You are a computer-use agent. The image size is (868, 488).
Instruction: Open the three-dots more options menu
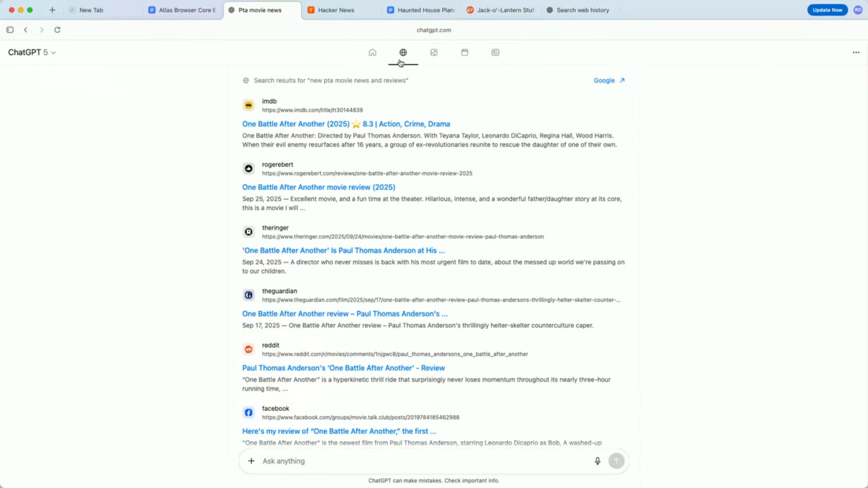coord(856,52)
